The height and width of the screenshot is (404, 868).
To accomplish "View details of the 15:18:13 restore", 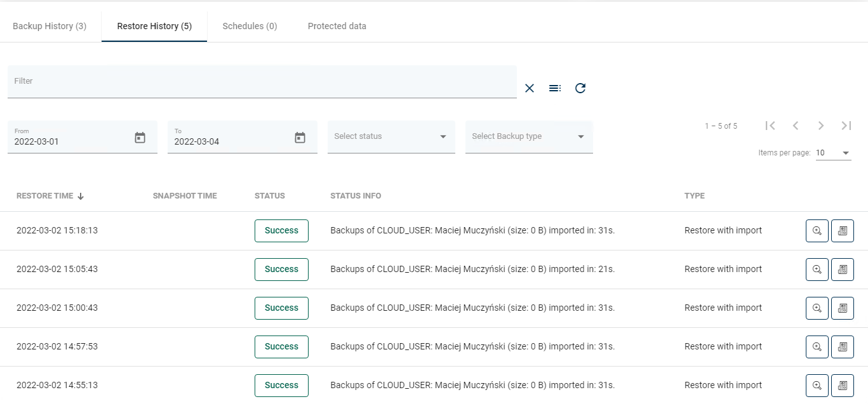I will tap(817, 231).
